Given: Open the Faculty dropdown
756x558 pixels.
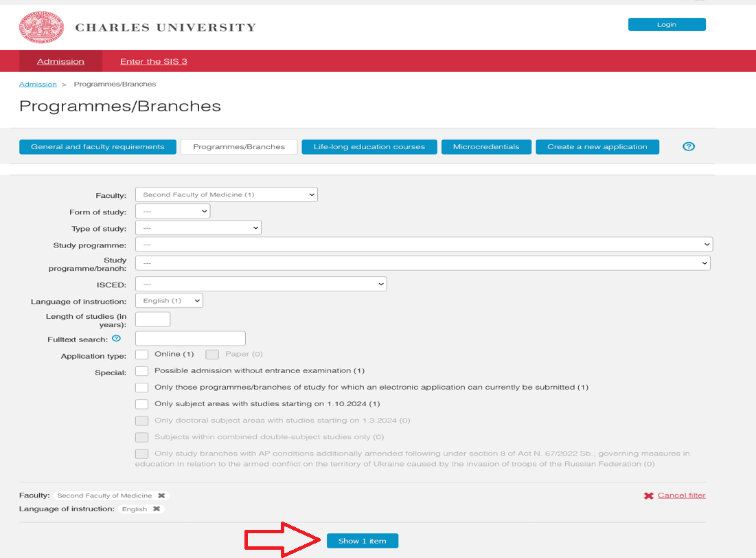Looking at the screenshot, I should point(226,194).
